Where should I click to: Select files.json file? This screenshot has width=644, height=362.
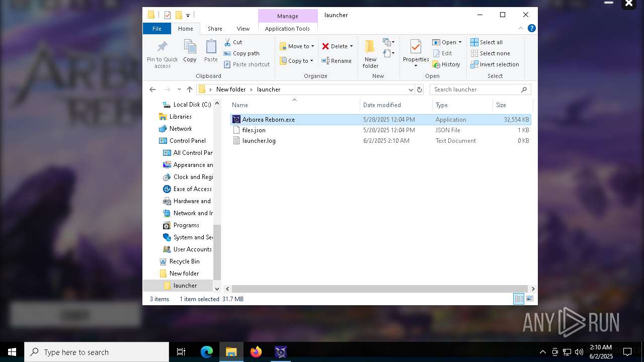(380, 130)
